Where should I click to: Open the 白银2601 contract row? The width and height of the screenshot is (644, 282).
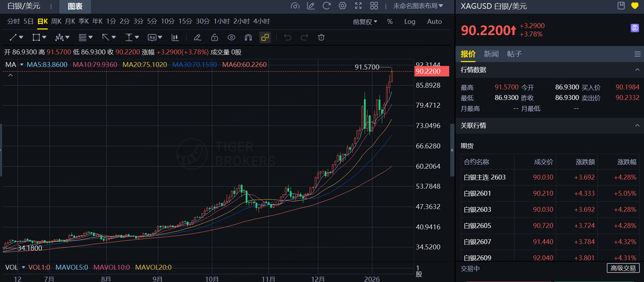[x=550, y=193]
